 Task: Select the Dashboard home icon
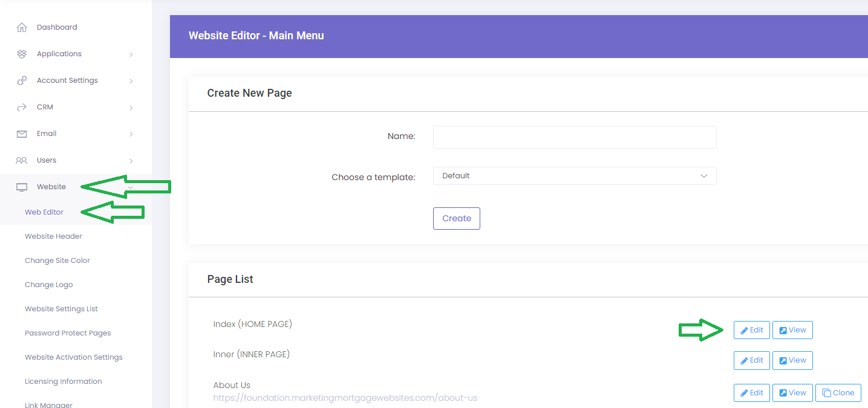[21, 27]
